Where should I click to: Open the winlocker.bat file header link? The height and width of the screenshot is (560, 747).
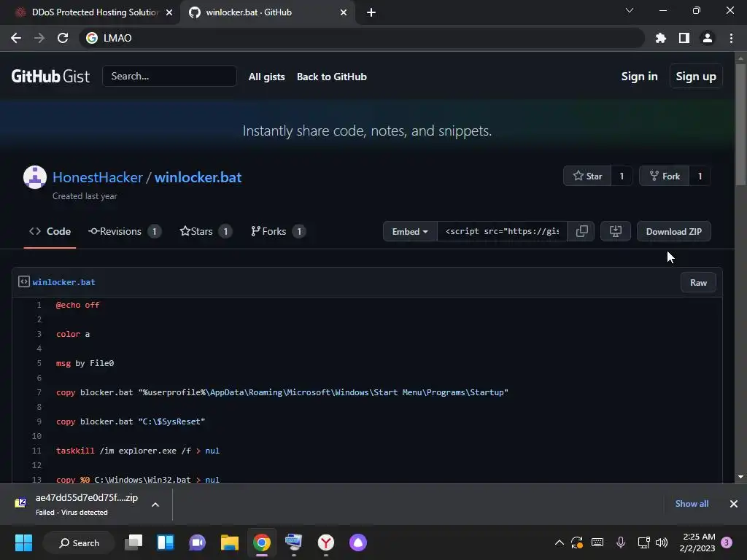coord(64,282)
